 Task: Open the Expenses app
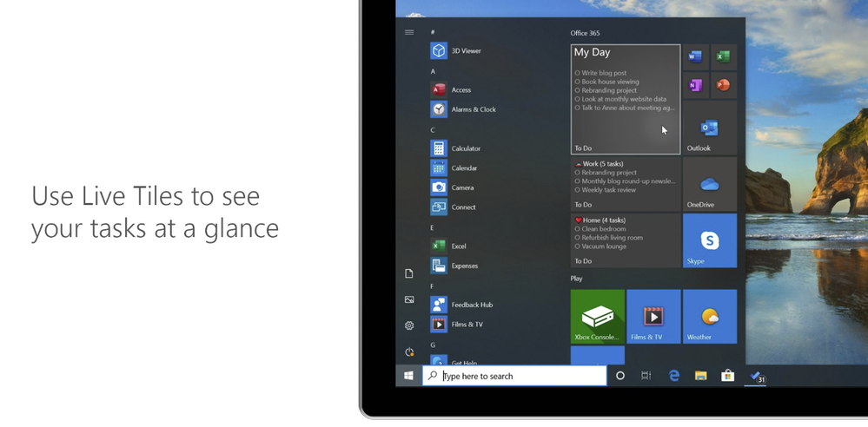click(x=454, y=266)
